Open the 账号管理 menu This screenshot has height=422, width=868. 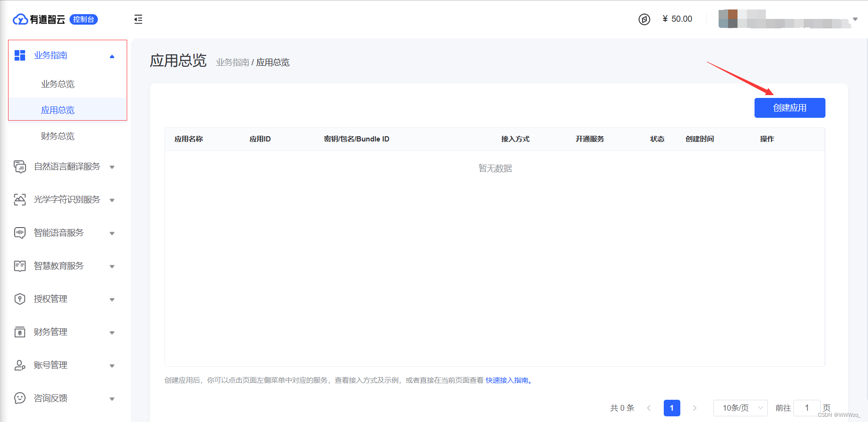51,365
